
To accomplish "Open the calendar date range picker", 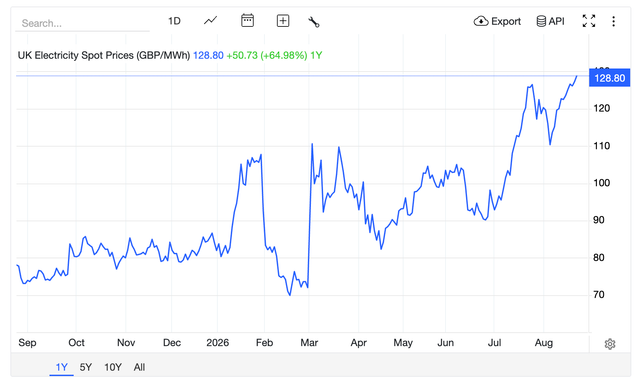I will 247,20.
